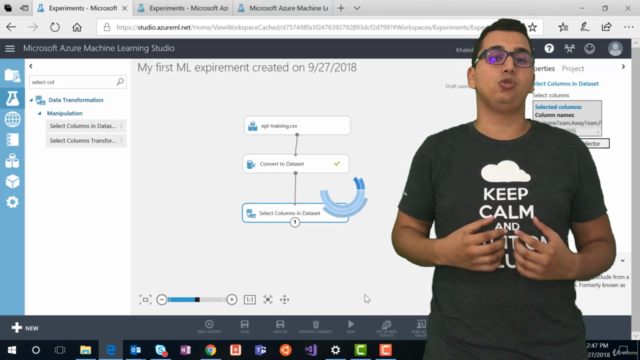Toggle the pan mode arrows icon
Screen dimensions: 640x360
[x=284, y=300]
